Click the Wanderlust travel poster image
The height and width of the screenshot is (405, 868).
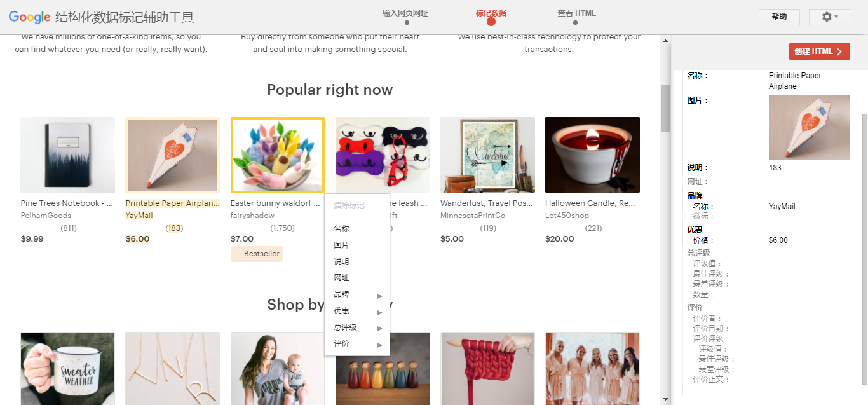pyautogui.click(x=487, y=154)
